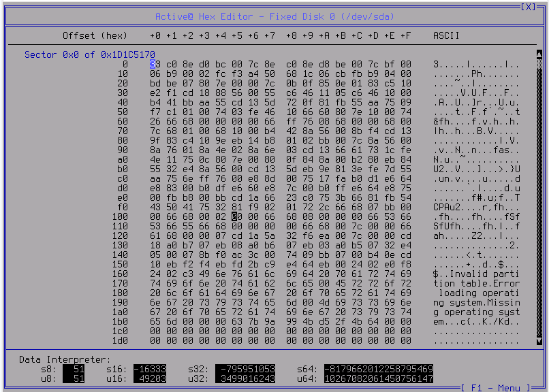Select byte 2f in row 1b0
Image resolution: width=549 pixels, height=392 pixels.
(341, 322)
